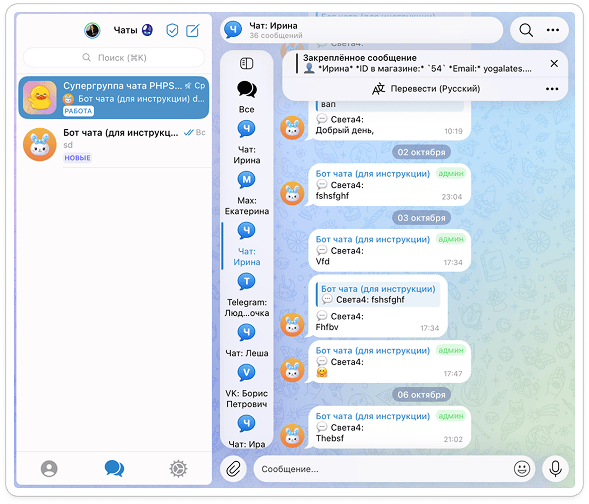Viewport: 589px width, 504px height.
Task: Open the Max: Екатерина topic
Action: click(x=246, y=193)
